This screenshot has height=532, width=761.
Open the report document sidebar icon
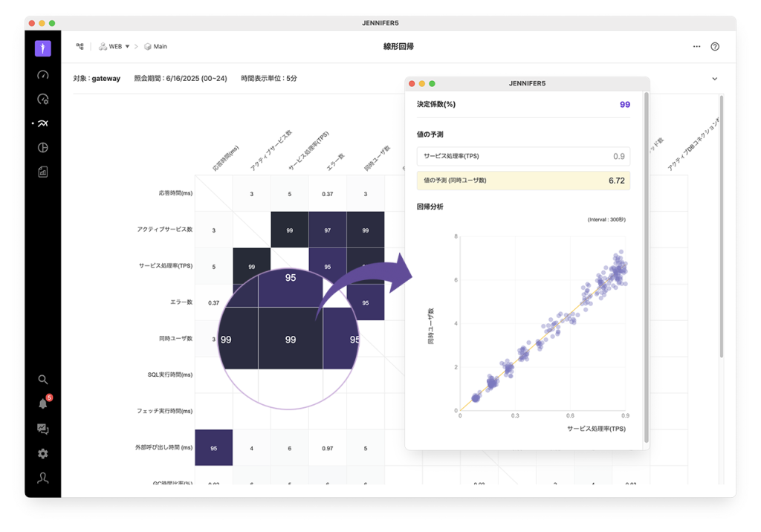(42, 172)
